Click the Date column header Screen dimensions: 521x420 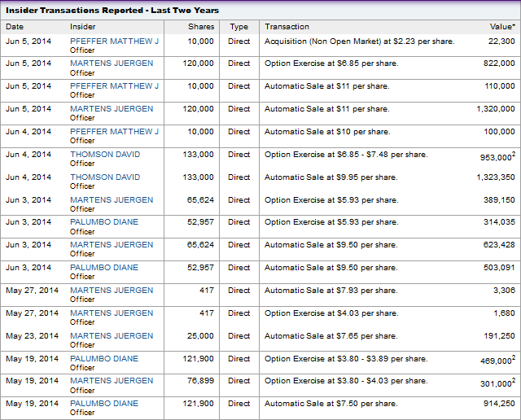tap(15, 27)
